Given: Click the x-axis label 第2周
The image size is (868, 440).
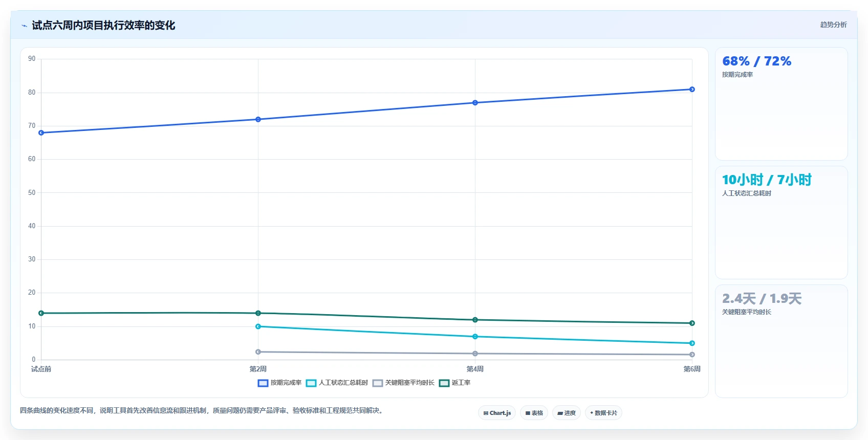Looking at the screenshot, I should 258,369.
